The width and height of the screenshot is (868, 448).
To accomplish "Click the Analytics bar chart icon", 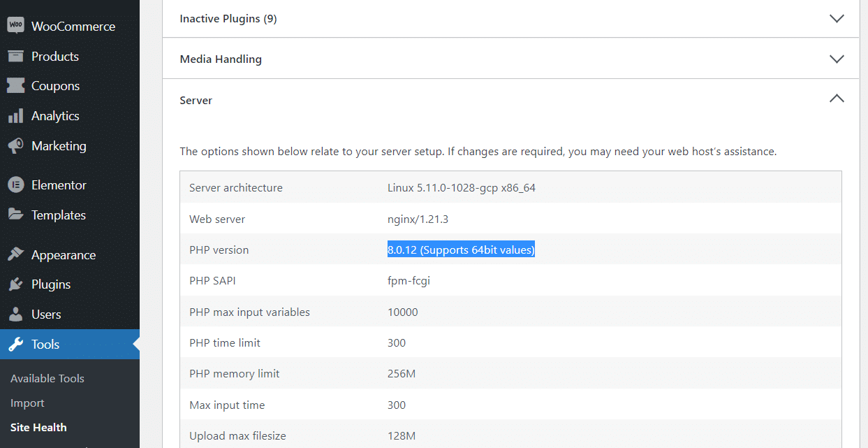I will [x=15, y=116].
